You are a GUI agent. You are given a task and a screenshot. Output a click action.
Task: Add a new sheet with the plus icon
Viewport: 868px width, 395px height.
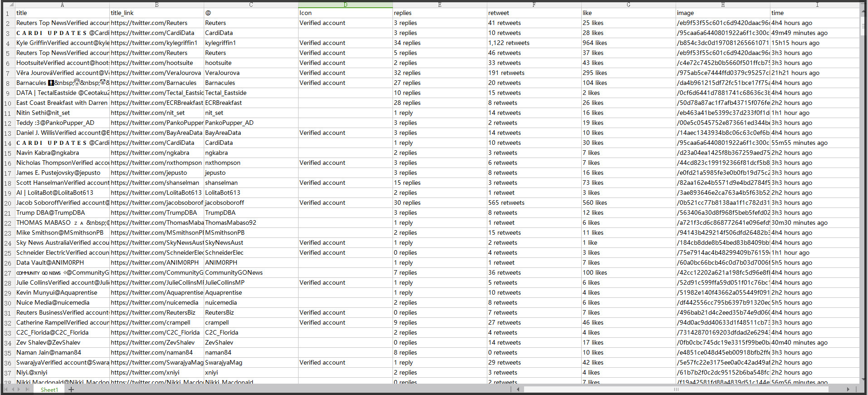71,390
